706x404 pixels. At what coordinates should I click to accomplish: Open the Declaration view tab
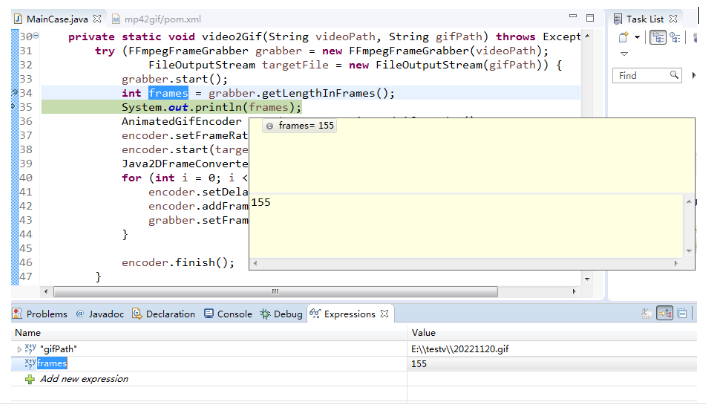(163, 314)
